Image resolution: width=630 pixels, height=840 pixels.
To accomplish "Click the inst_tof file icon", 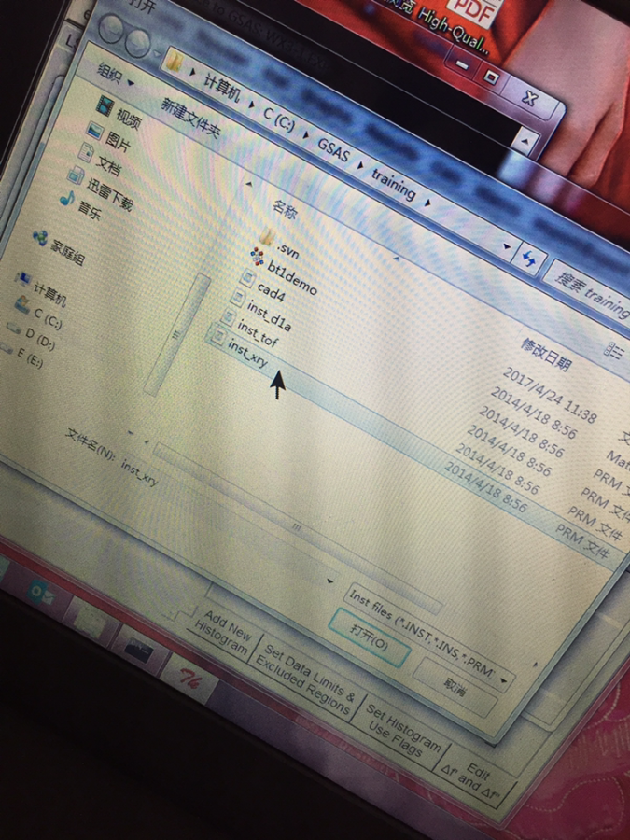I will point(229,316).
